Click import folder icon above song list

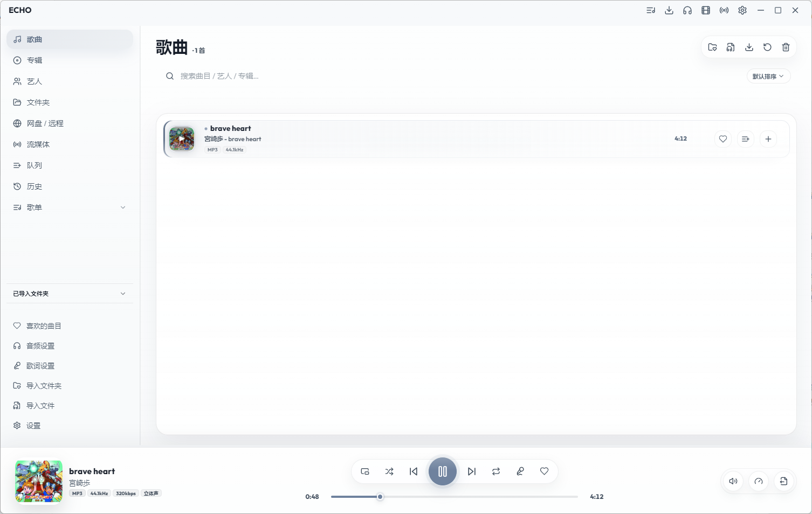coord(712,47)
